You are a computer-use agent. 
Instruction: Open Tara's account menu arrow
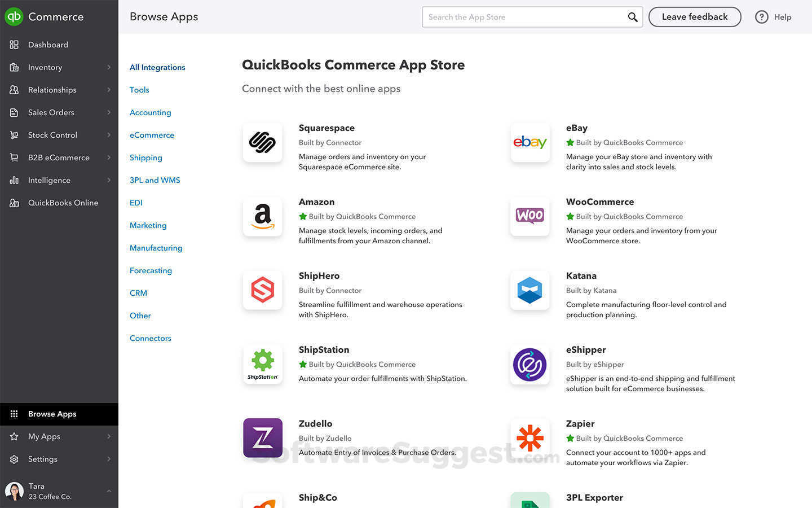click(x=109, y=491)
